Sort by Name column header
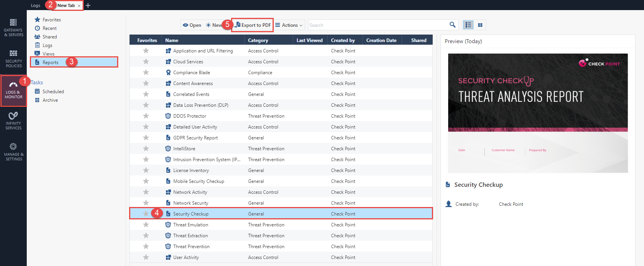This screenshot has height=266, width=644. coord(203,40)
